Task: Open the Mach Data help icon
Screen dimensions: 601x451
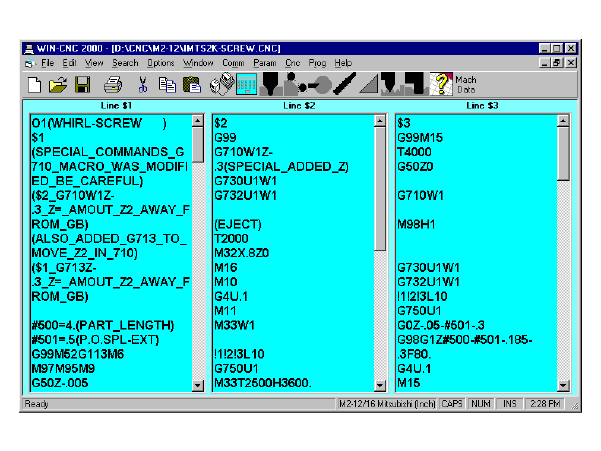Action: pos(441,85)
